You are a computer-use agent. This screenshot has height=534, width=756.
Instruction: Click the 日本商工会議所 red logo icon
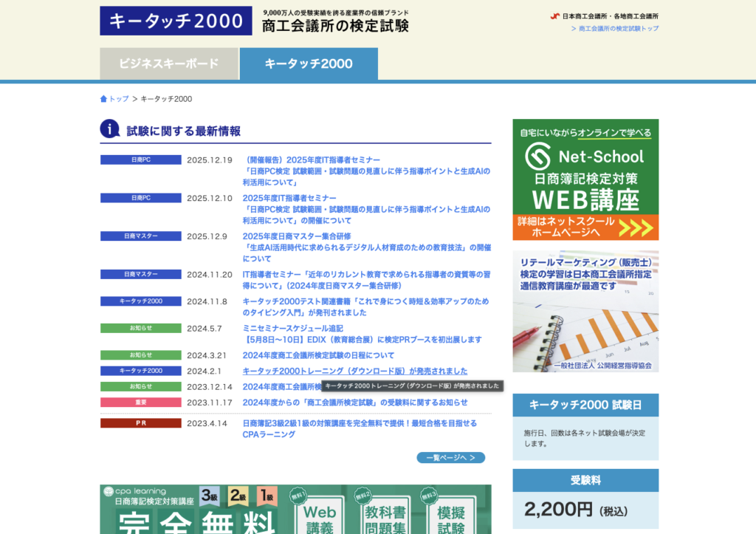pyautogui.click(x=555, y=16)
